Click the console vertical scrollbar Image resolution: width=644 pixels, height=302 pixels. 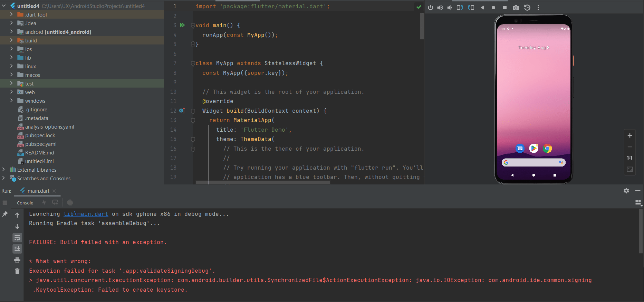(x=641, y=231)
